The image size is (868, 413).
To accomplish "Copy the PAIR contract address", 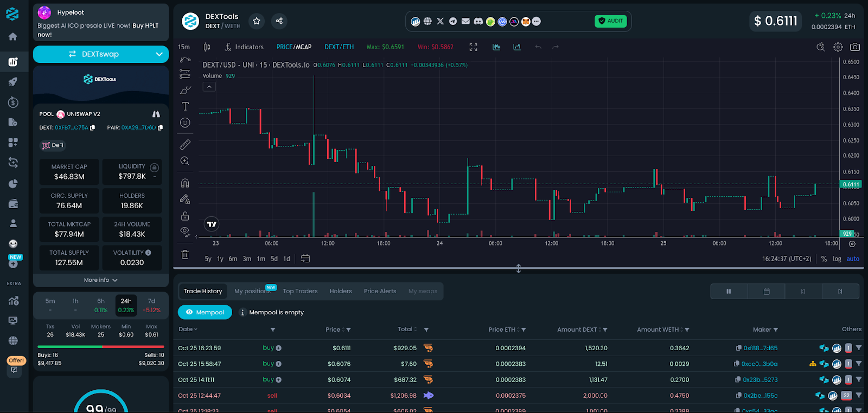I will point(160,128).
